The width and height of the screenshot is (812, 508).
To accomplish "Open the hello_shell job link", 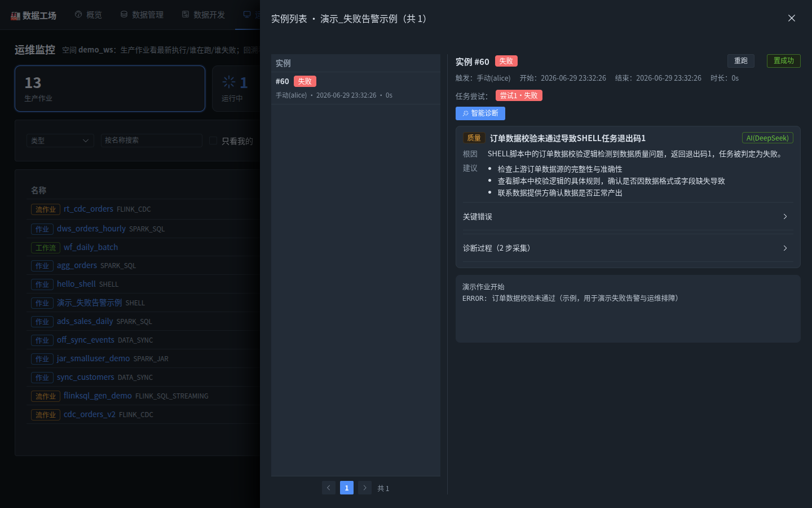I will (76, 284).
